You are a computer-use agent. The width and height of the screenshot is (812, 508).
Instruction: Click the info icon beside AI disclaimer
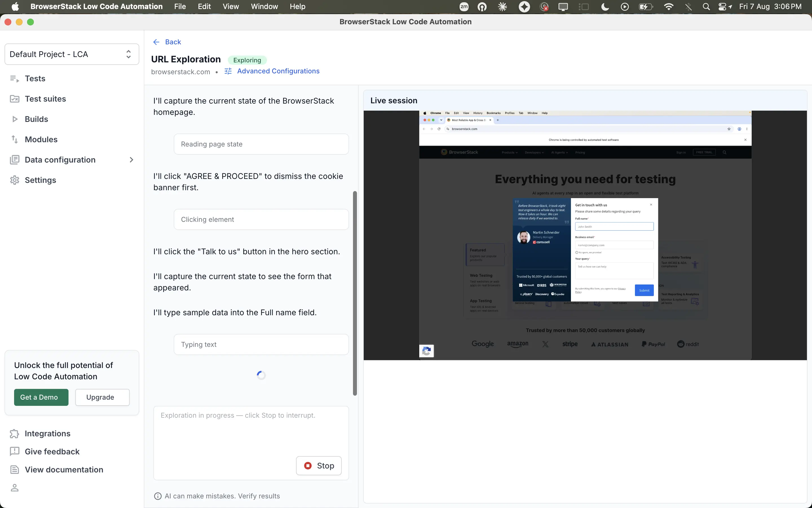157,496
